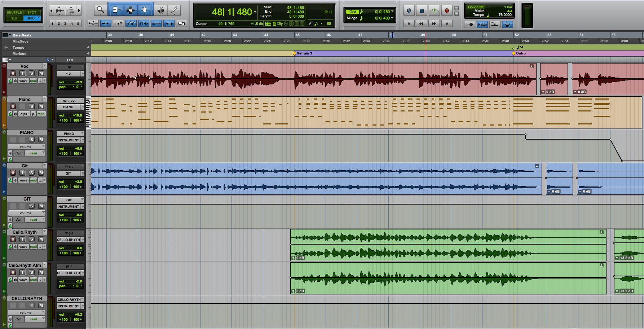
Task: Enable Shuffle edit mode
Action: coord(14,12)
